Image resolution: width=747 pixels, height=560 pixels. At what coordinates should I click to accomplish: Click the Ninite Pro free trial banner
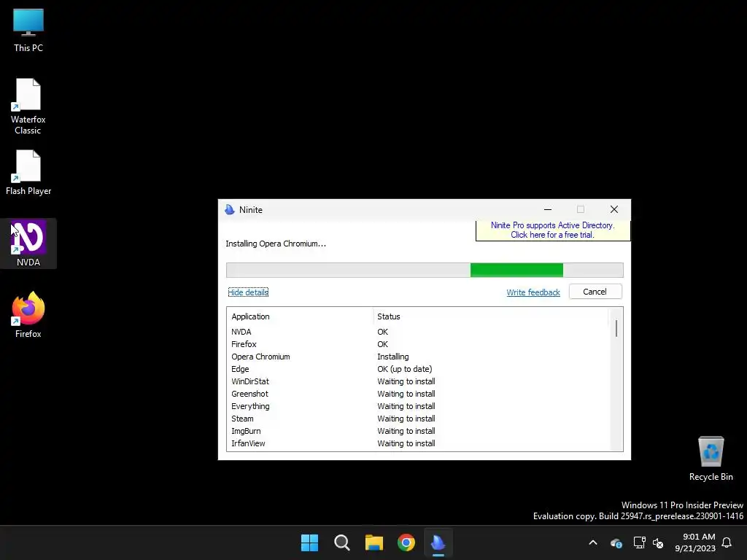coord(553,230)
